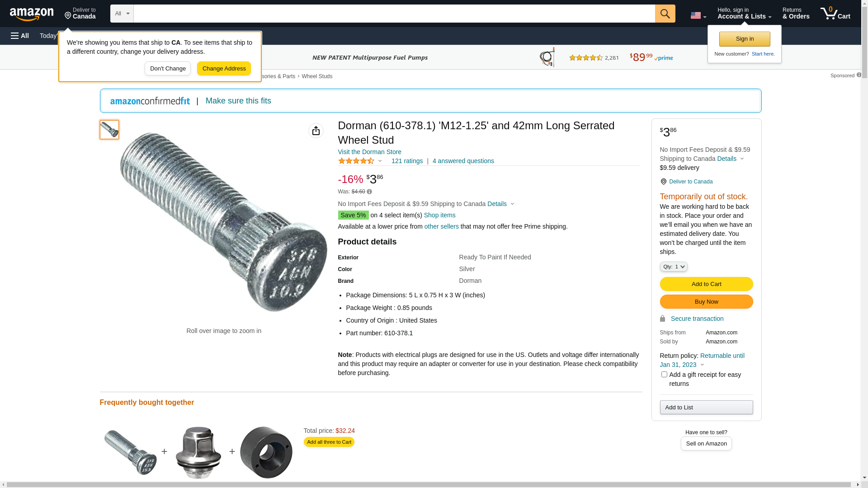Click the US flag language selector

[698, 15]
